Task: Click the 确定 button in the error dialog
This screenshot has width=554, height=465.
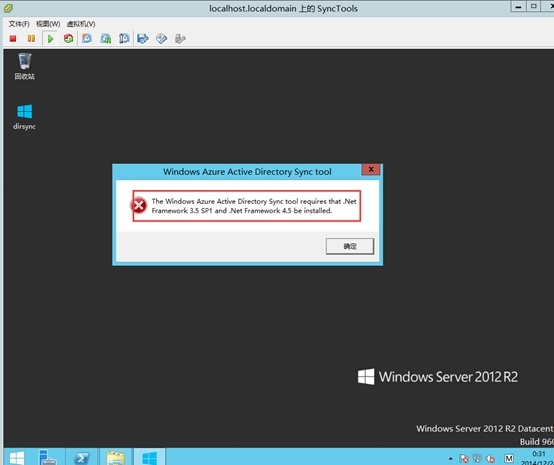Action: (350, 246)
